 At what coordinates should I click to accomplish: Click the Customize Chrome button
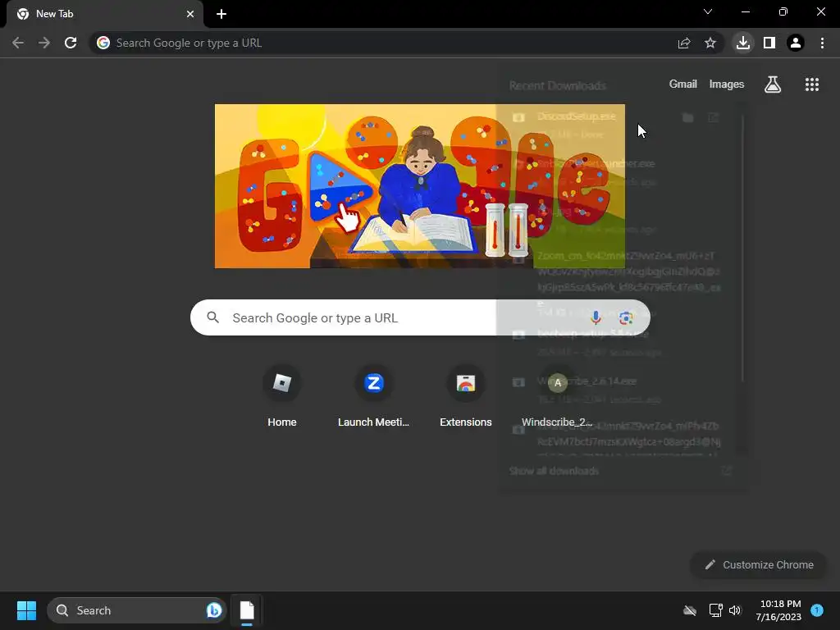tap(759, 564)
